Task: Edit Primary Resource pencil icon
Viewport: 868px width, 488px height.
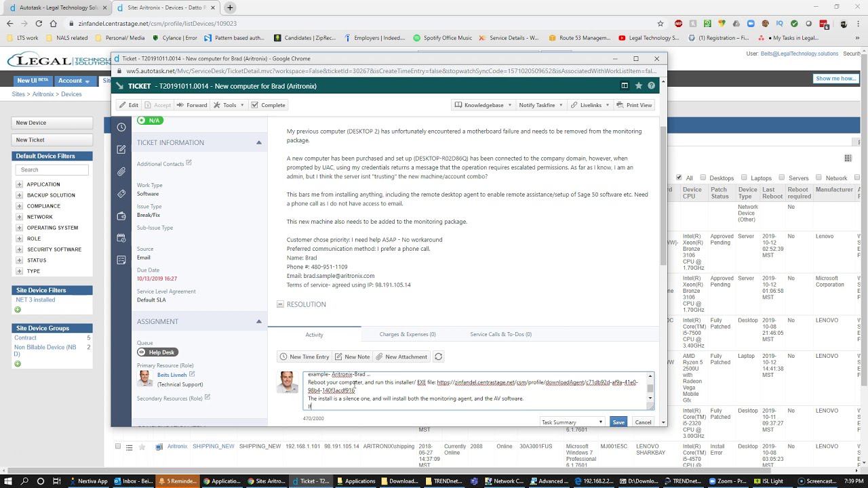Action: (192, 374)
